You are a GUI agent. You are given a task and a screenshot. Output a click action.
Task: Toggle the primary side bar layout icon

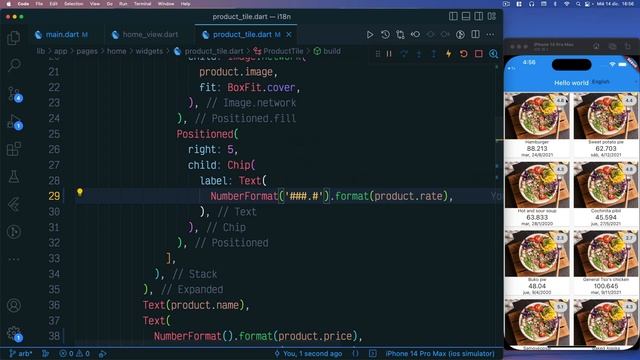[x=453, y=16]
